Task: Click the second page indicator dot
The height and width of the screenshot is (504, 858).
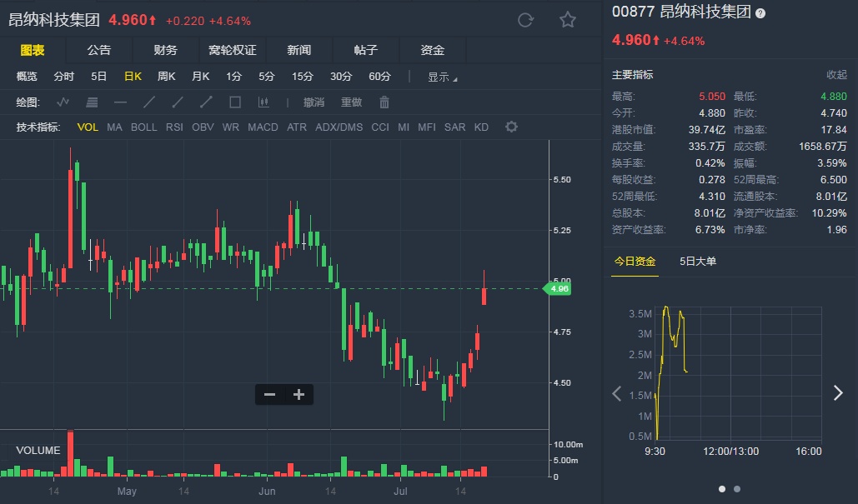Action: tap(737, 489)
